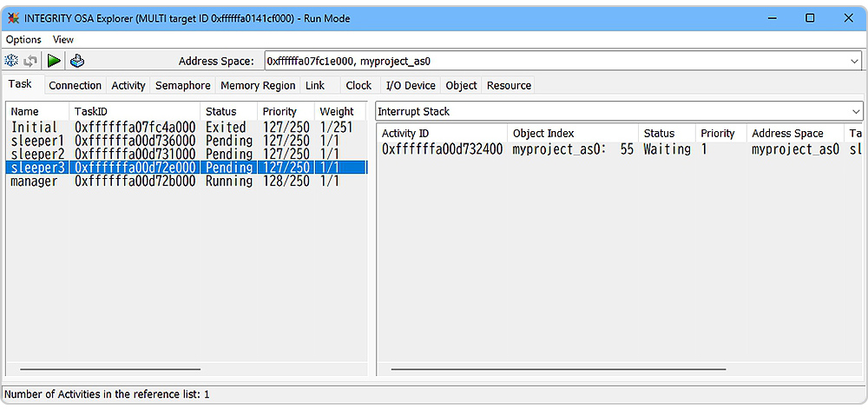Click the grayed refresh toolbar icon
Image resolution: width=868 pixels, height=409 pixels.
30,61
